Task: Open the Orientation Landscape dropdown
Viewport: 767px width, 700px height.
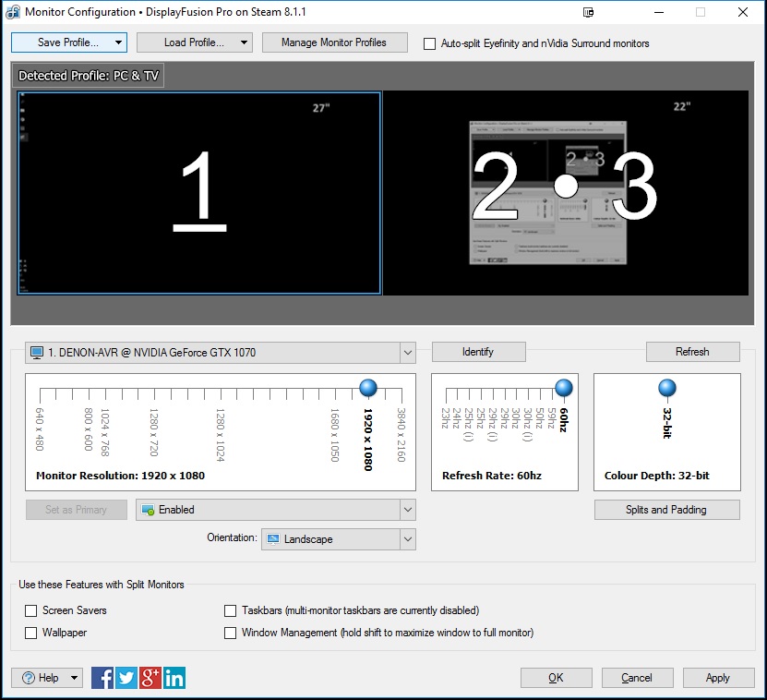Action: (x=407, y=539)
